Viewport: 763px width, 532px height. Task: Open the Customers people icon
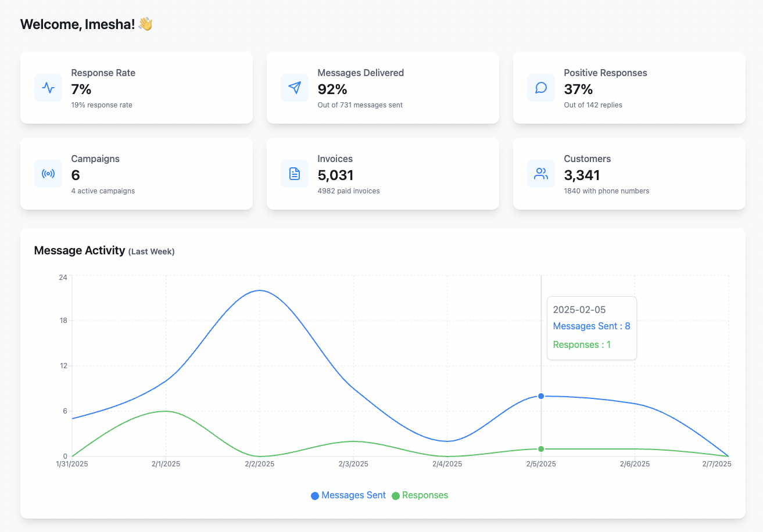pos(540,173)
